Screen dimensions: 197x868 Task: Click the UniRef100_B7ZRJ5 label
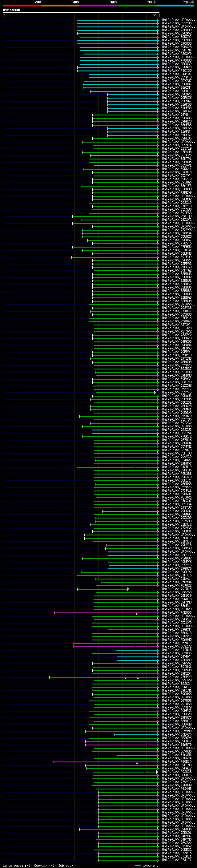pos(177,853)
